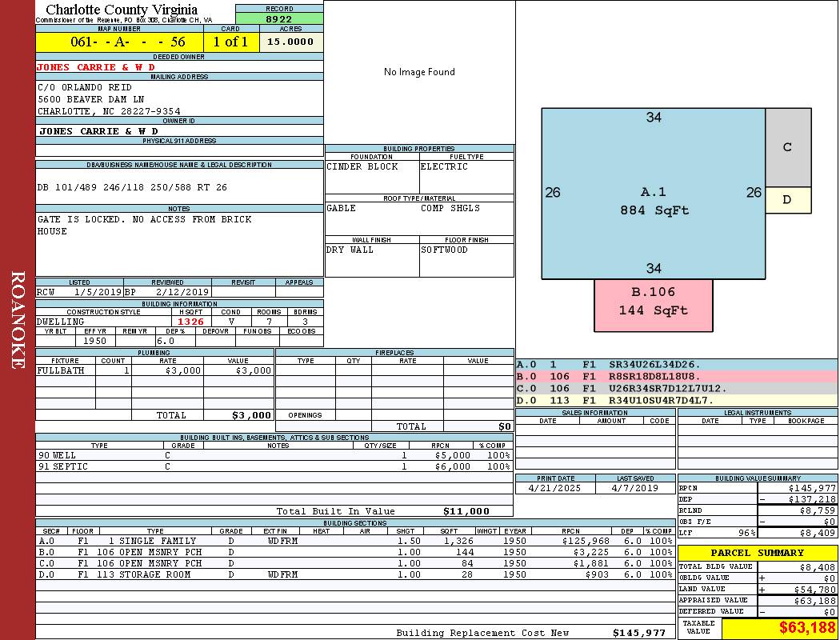The width and height of the screenshot is (840, 640).
Task: Click red H SQFT value 1326
Action: (190, 322)
